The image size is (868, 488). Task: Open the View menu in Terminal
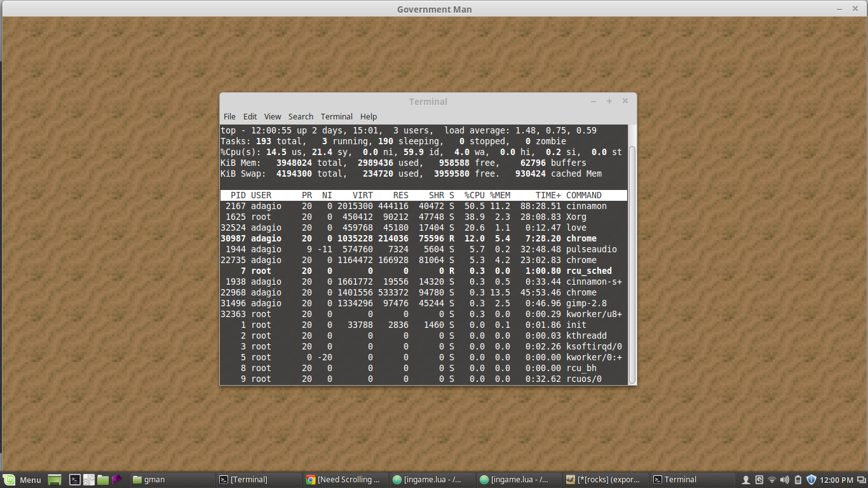point(273,116)
